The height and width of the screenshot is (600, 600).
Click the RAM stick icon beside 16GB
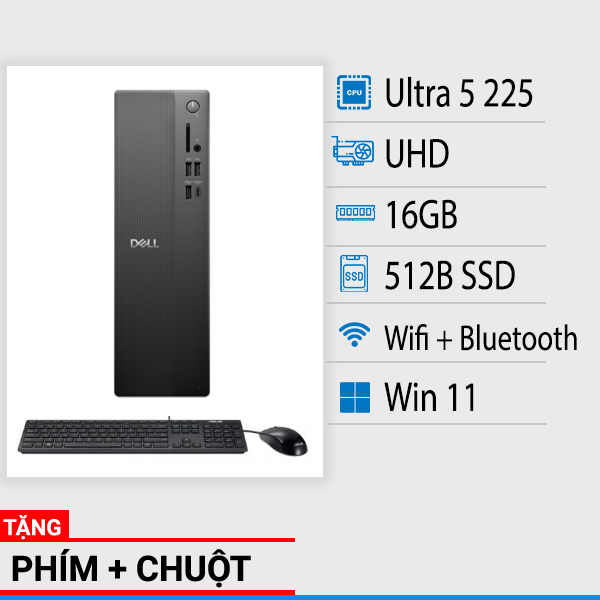355,212
